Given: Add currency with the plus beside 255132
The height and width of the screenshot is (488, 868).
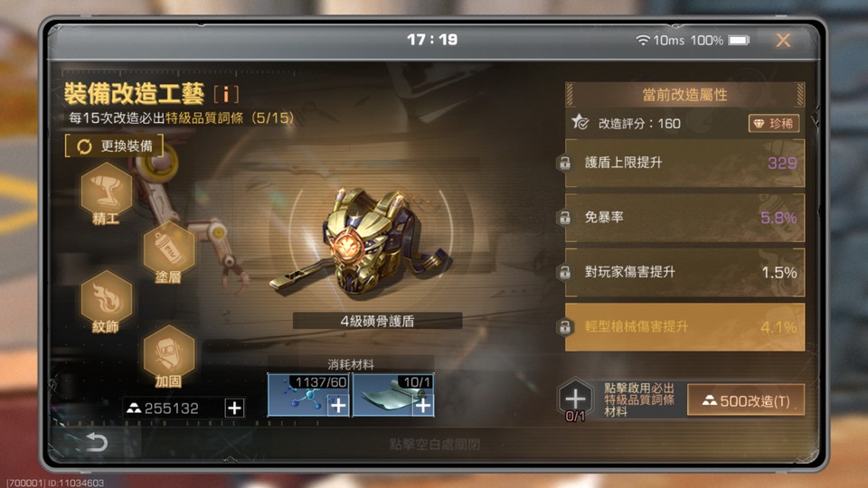Looking at the screenshot, I should pos(235,408).
